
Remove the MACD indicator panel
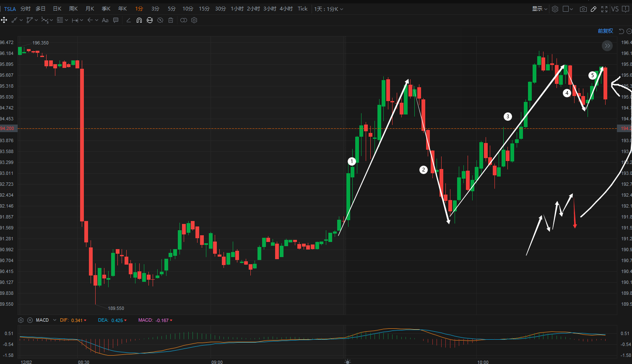(30, 320)
